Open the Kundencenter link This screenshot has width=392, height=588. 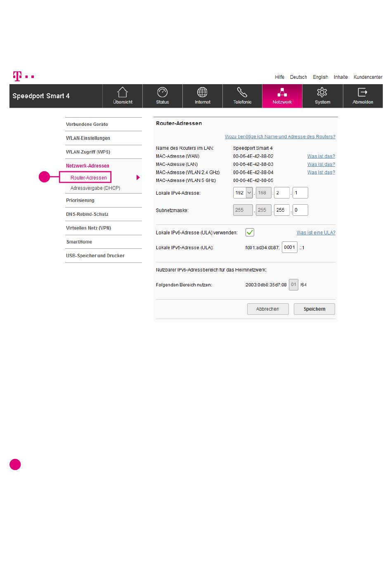(x=368, y=77)
